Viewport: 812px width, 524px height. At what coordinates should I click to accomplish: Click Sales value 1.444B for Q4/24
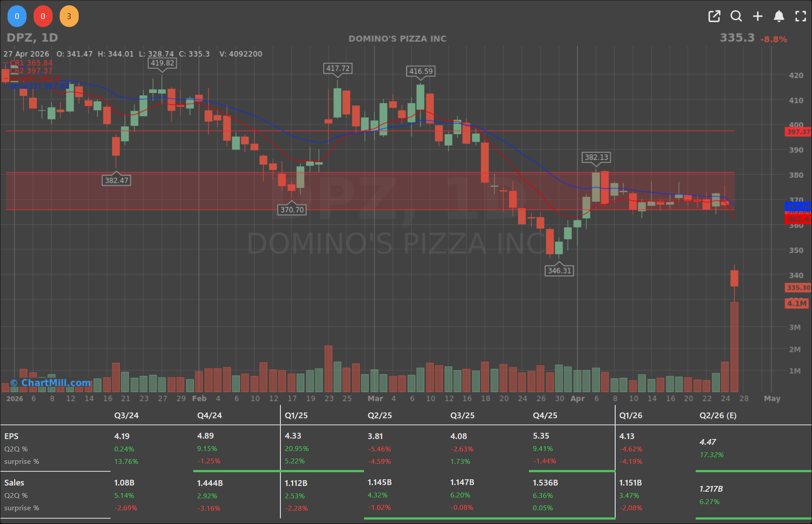point(210,483)
